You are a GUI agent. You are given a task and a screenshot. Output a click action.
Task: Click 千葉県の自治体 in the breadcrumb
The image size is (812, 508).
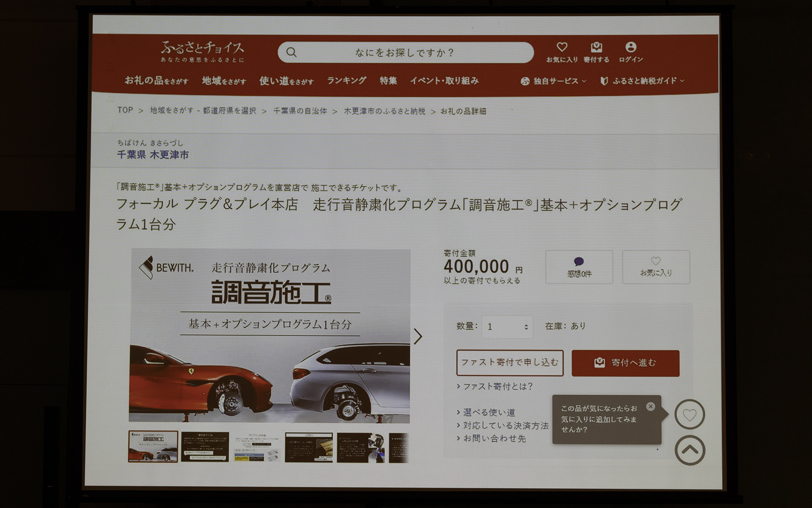coord(301,111)
